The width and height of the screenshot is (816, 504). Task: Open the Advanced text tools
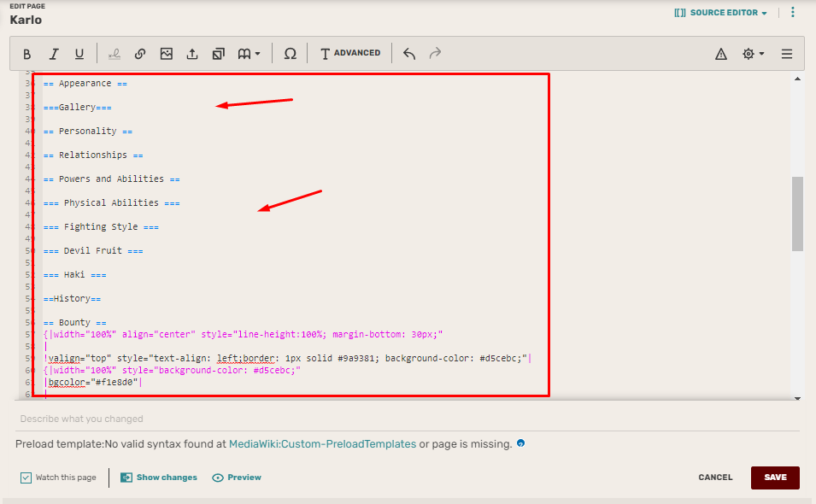pos(350,53)
